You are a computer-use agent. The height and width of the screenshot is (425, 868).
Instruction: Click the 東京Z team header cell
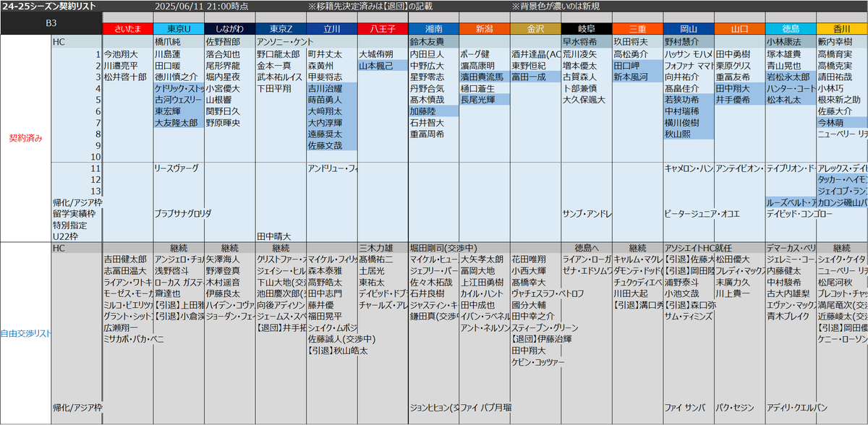click(x=280, y=29)
